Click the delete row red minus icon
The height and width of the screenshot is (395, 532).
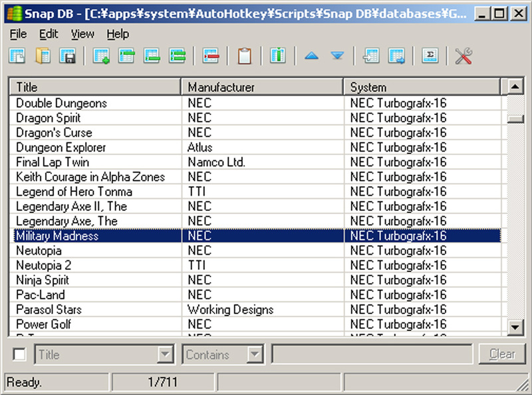tap(211, 56)
